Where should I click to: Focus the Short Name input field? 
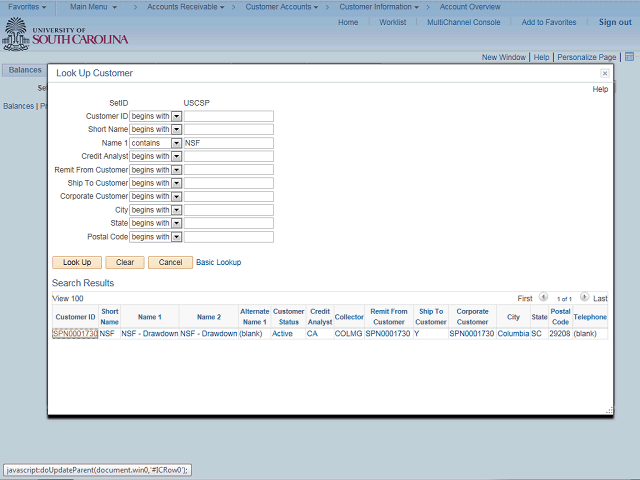coord(229,129)
